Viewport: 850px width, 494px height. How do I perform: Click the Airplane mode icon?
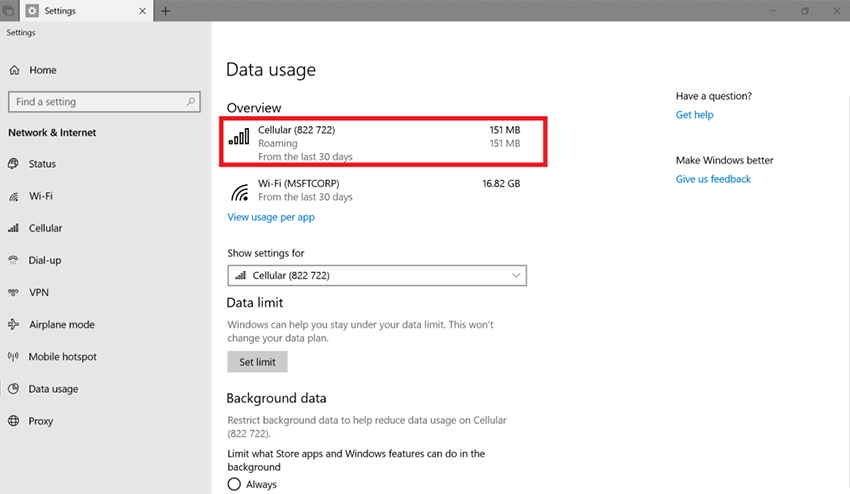pyautogui.click(x=14, y=324)
